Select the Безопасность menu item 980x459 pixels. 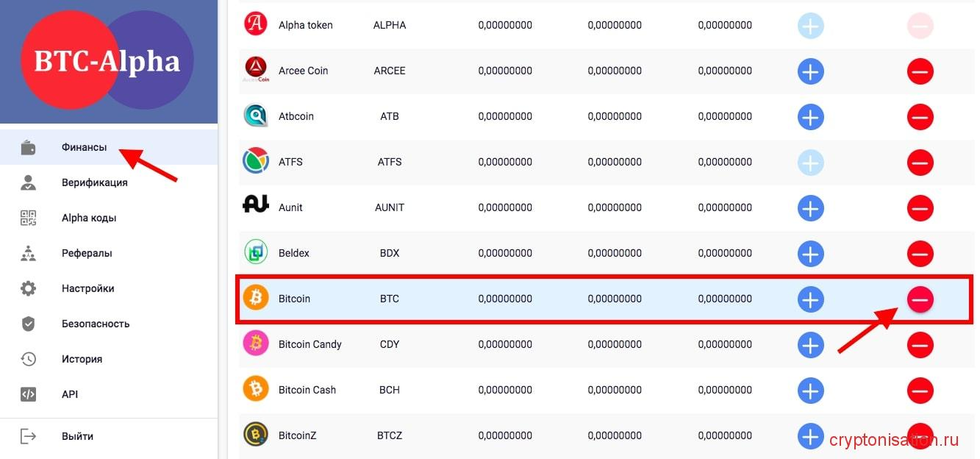[x=95, y=324]
